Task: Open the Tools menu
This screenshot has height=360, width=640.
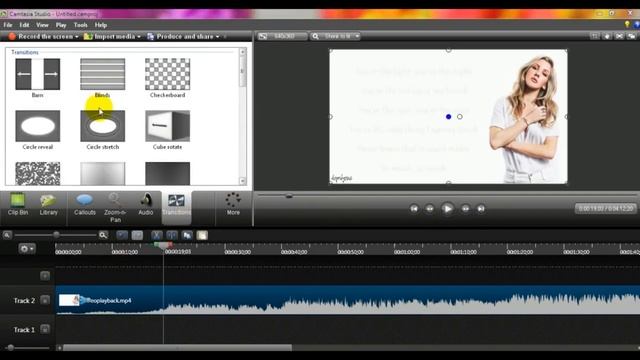Action: (x=80, y=25)
